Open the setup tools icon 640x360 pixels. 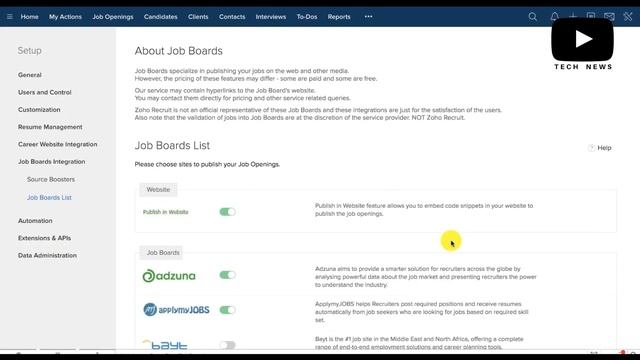coord(628,17)
